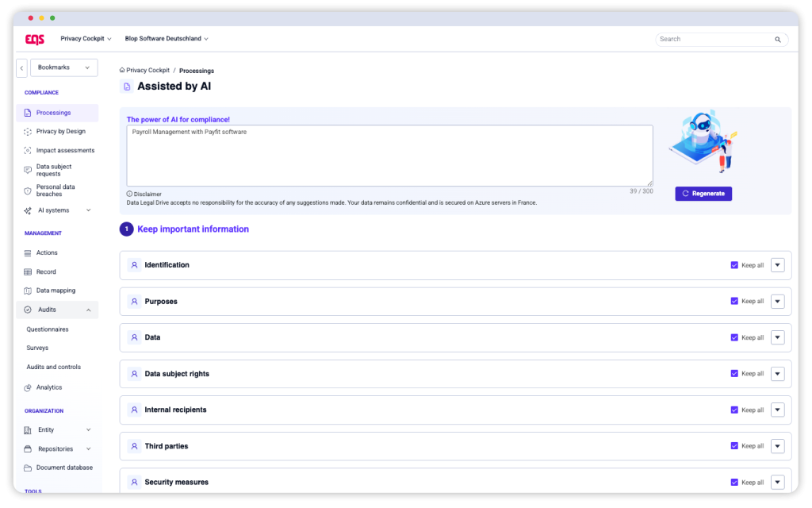812x508 pixels.
Task: Click the search magnifier icon
Action: pyautogui.click(x=778, y=39)
